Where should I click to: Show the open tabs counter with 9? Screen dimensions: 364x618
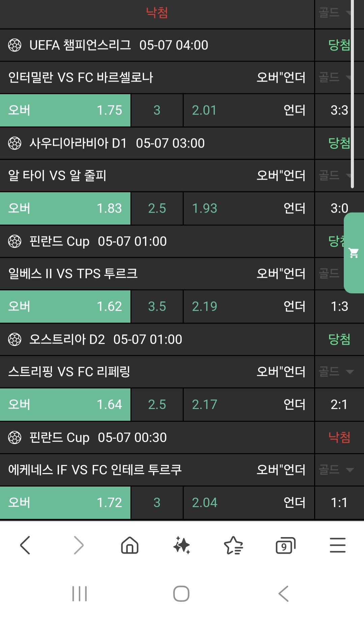285,545
